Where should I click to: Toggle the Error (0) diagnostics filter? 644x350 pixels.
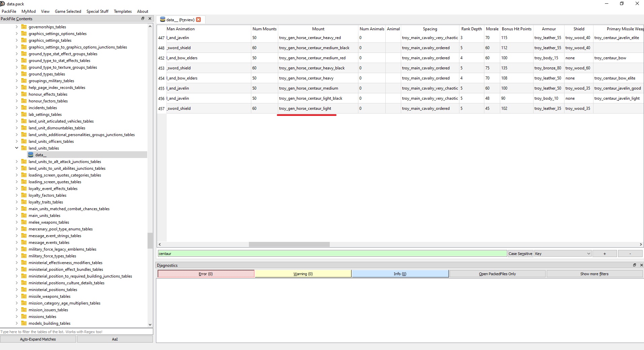tap(206, 274)
